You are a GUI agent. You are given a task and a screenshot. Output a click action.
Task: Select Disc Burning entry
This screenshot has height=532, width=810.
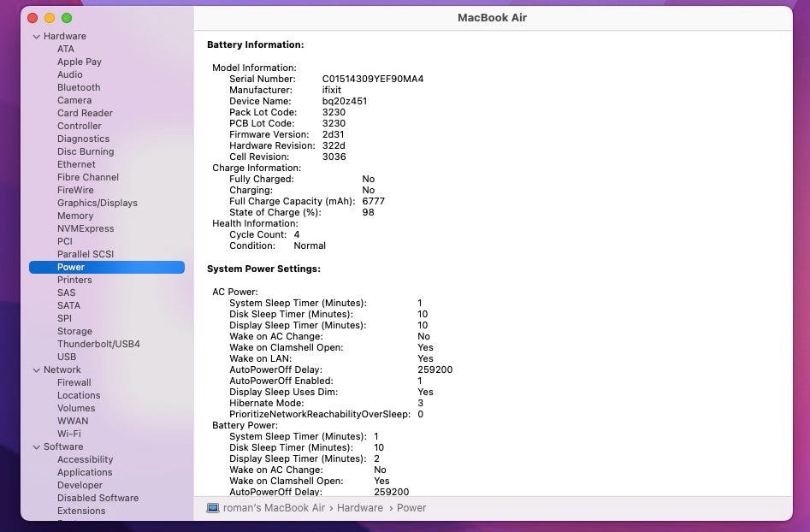(86, 152)
